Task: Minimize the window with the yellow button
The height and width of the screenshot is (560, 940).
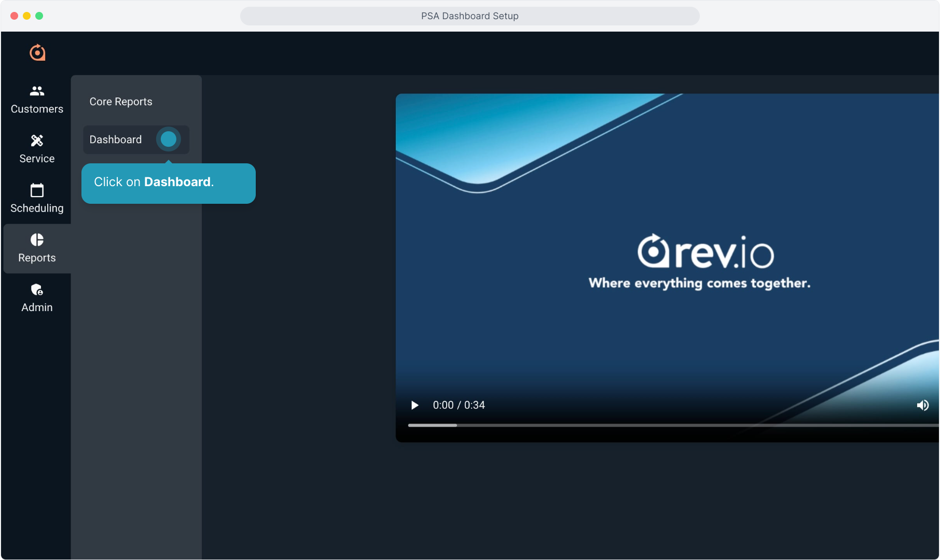Action: 27,16
